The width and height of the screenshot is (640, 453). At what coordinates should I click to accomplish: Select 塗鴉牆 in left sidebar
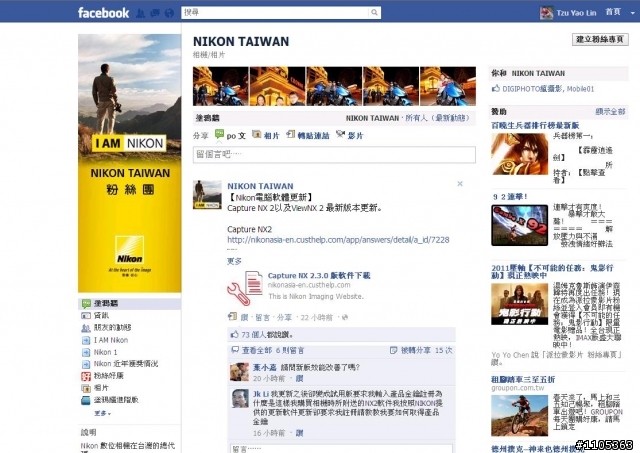129,303
